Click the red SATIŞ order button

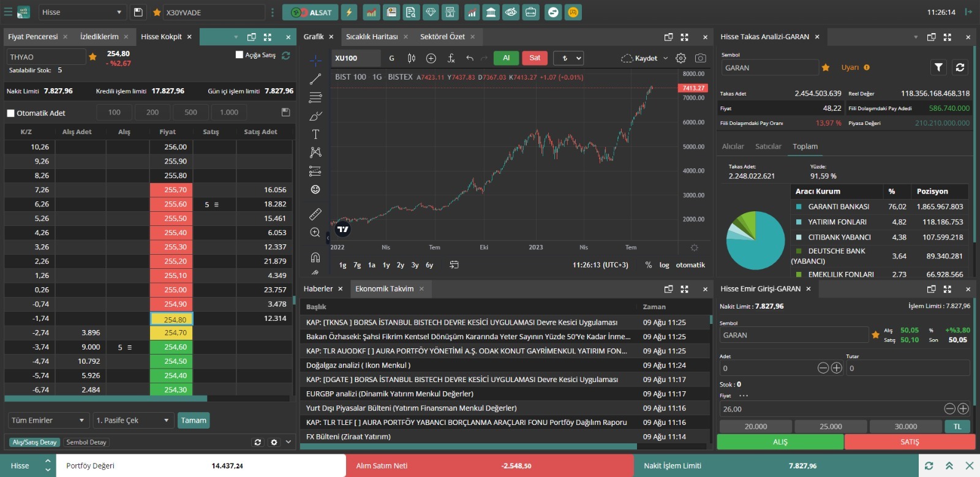(x=910, y=442)
